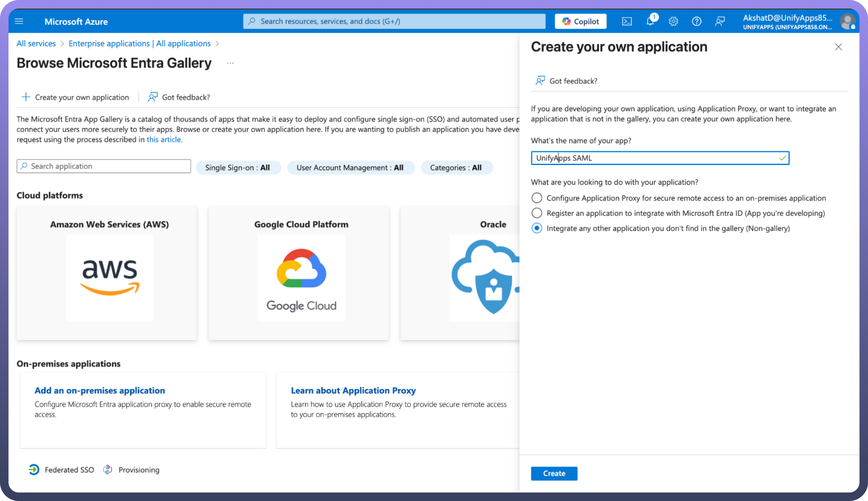
Task: Go to Enterprise applications breadcrumb
Action: 139,43
